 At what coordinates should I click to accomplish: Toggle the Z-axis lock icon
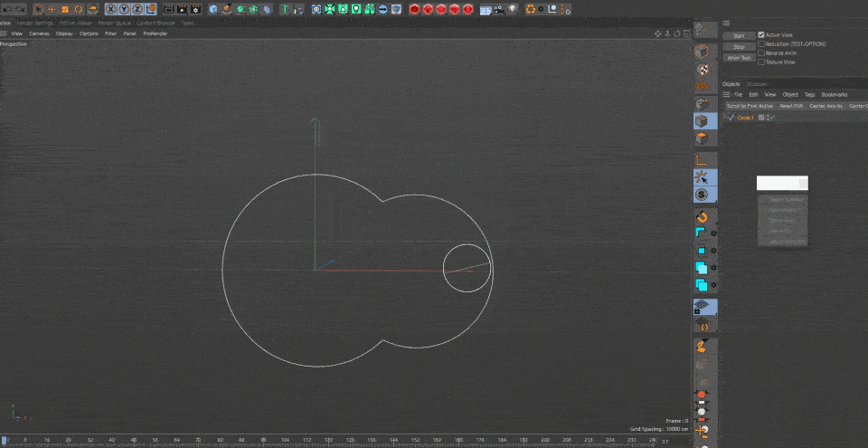point(137,9)
